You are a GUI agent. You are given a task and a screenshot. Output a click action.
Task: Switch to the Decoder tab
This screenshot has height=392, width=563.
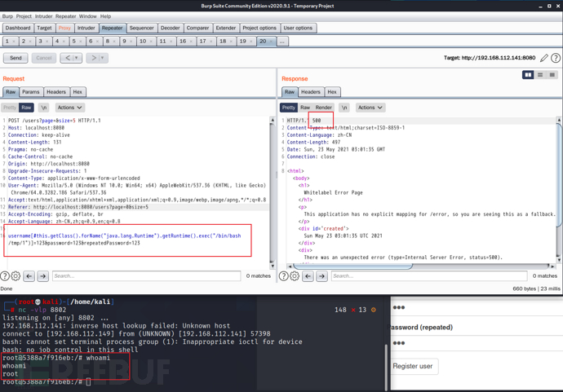170,28
